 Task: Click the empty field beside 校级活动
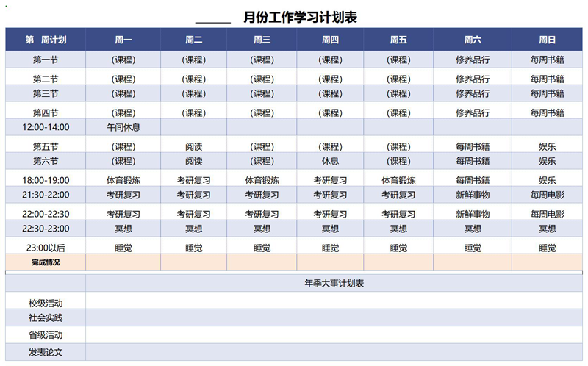point(334,302)
